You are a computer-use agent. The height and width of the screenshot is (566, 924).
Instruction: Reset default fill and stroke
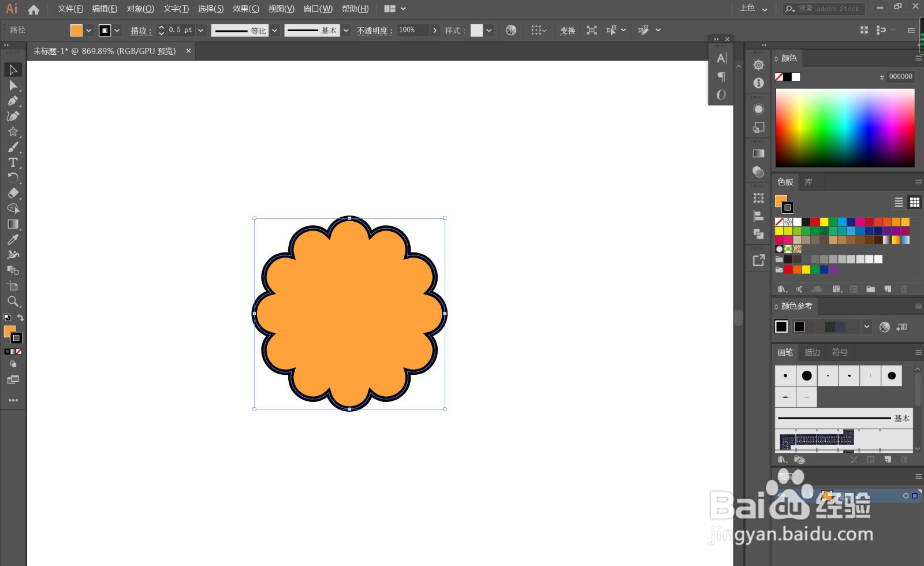(x=7, y=318)
